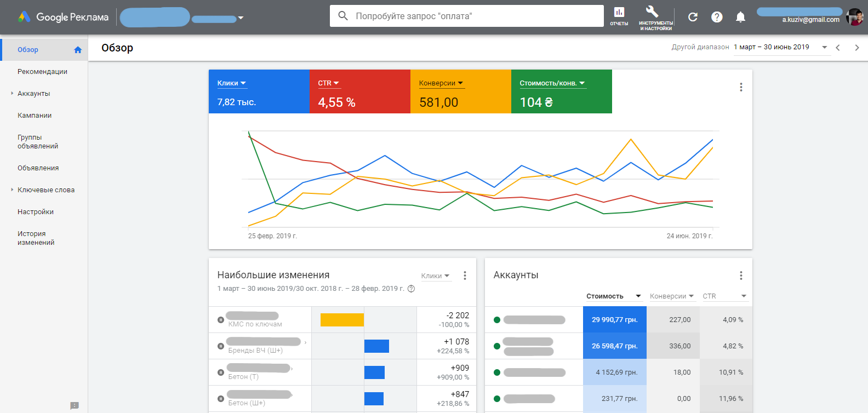Click the search field in header
This screenshot has height=413, width=868.
(467, 16)
